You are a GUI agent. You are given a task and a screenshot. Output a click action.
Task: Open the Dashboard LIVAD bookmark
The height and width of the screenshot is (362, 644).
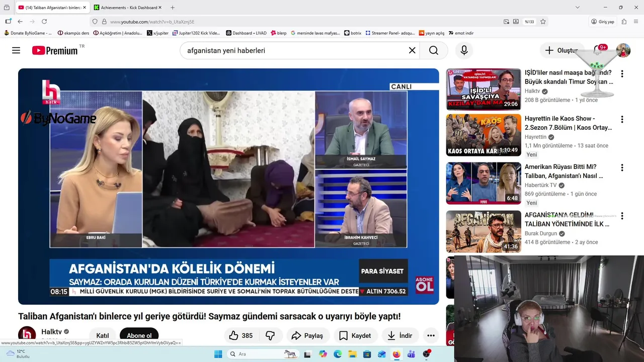(246, 33)
